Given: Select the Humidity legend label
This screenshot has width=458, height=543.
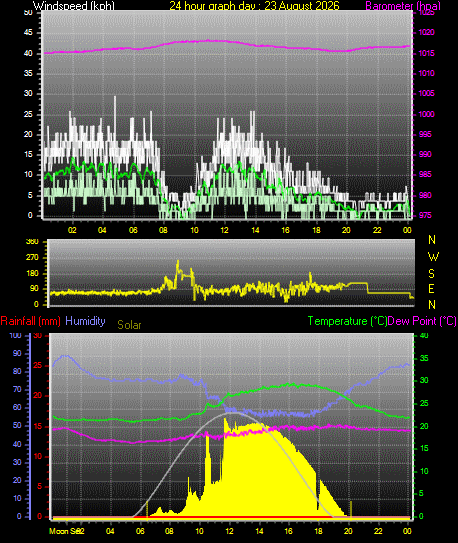Looking at the screenshot, I should point(85,321).
